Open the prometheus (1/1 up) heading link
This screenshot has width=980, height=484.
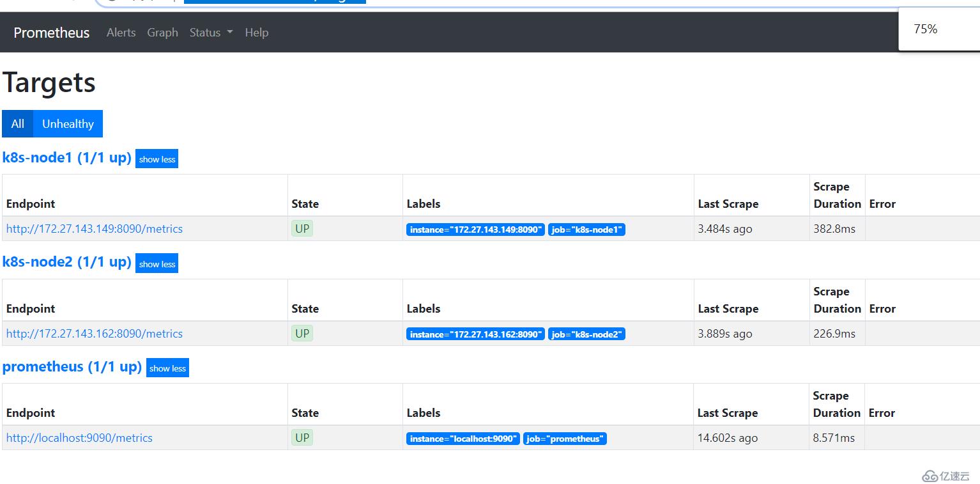click(x=72, y=366)
